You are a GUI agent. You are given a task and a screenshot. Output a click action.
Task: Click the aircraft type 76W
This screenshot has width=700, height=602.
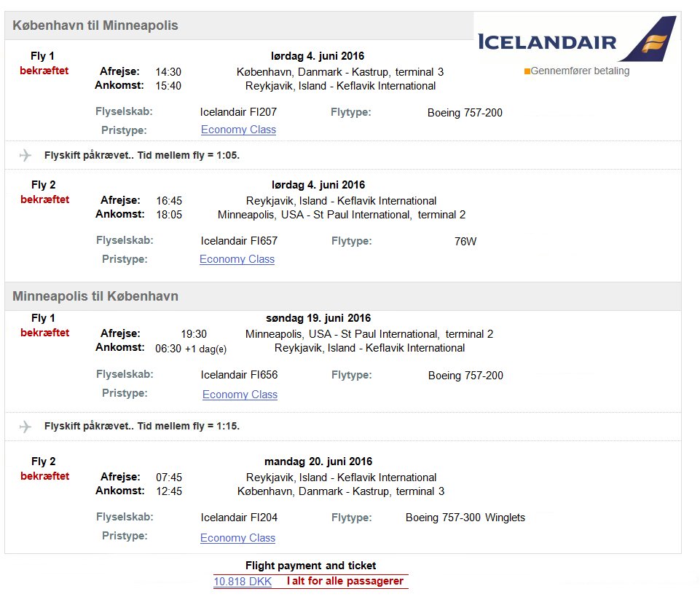click(465, 242)
